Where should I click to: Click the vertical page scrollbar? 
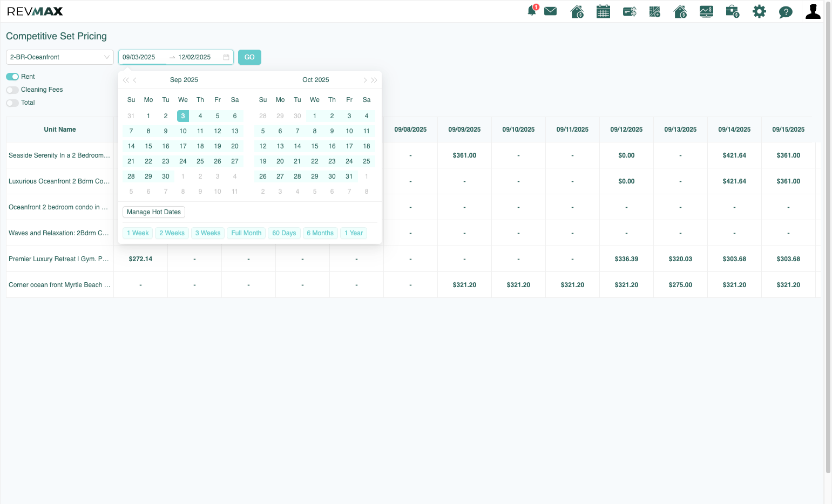point(828,237)
